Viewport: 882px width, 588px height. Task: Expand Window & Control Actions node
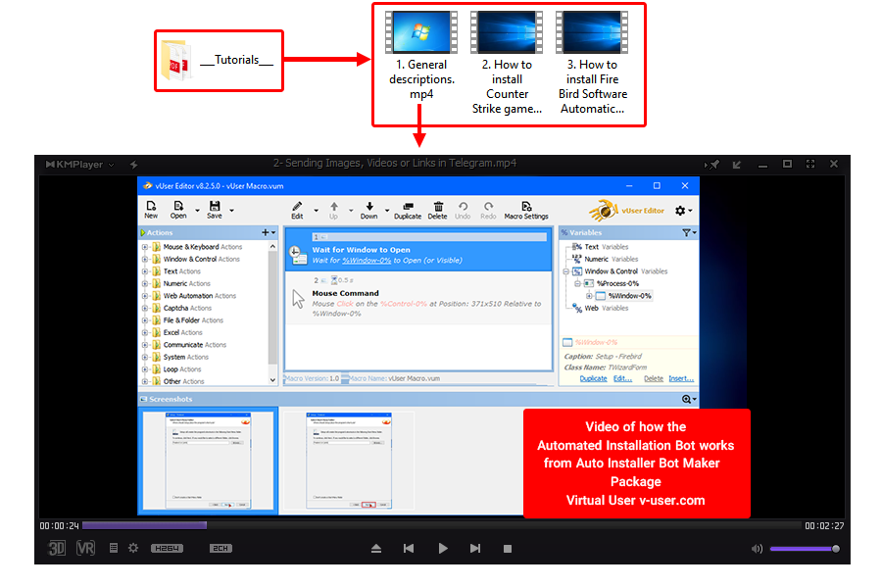click(145, 260)
